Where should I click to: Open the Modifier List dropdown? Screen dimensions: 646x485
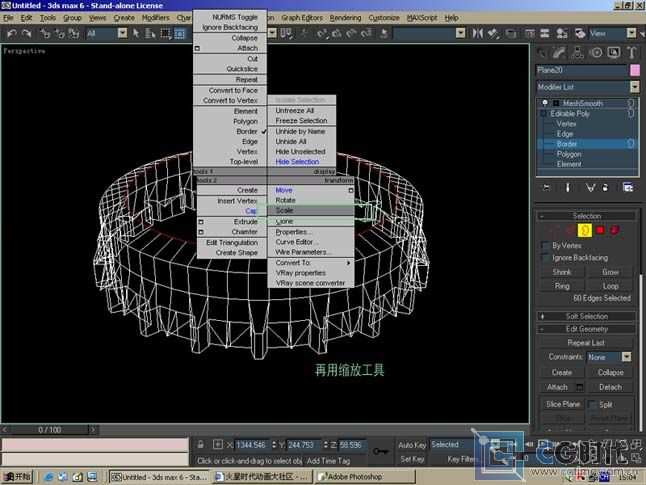click(x=634, y=87)
